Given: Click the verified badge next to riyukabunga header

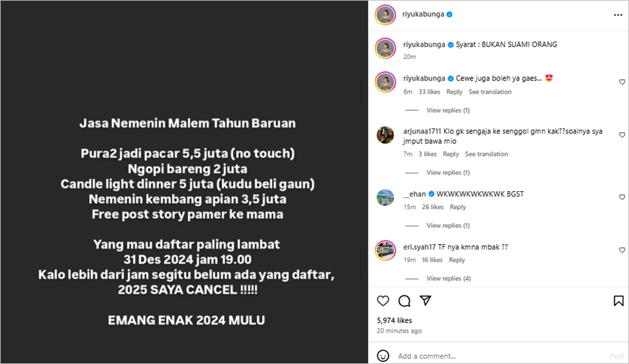Looking at the screenshot, I should tap(449, 14).
